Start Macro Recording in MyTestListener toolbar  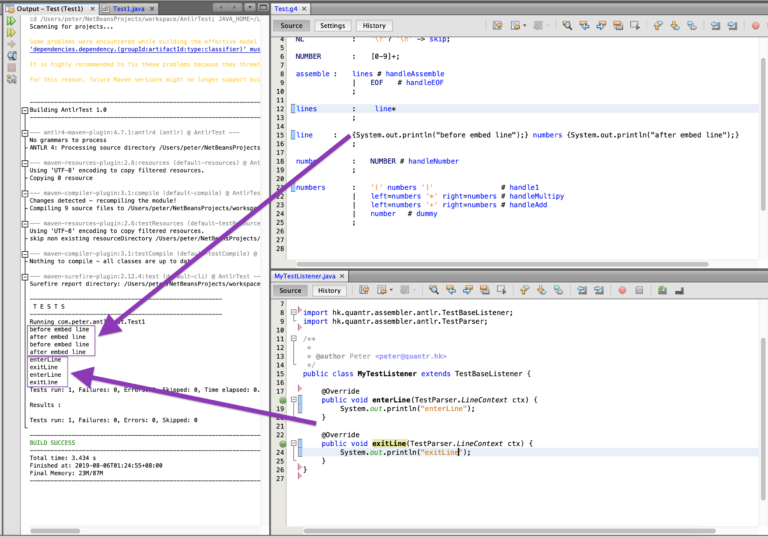click(x=622, y=290)
